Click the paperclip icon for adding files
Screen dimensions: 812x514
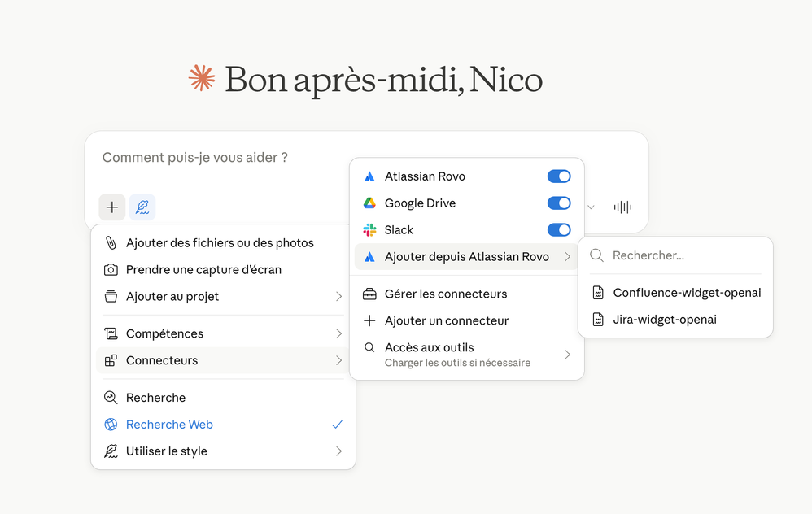coord(111,242)
